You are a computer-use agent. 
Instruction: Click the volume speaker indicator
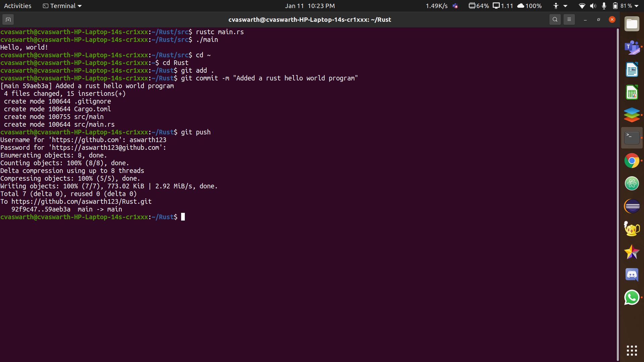click(593, 6)
